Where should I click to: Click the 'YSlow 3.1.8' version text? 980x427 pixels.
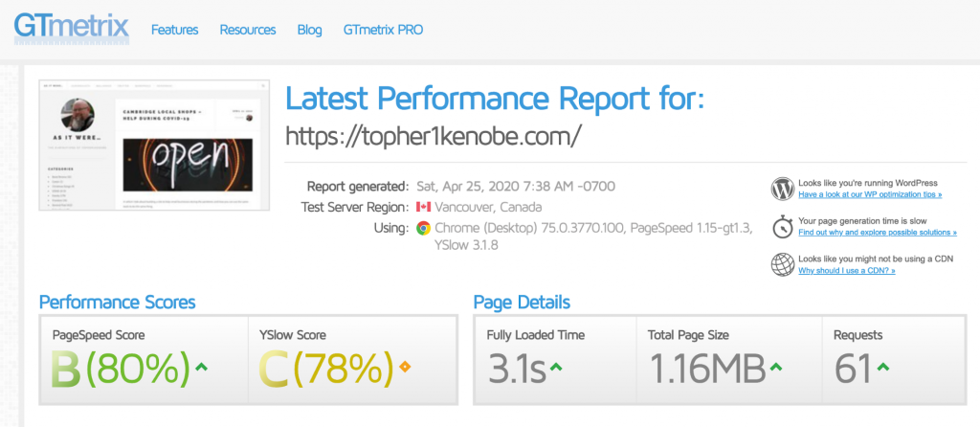(x=466, y=246)
